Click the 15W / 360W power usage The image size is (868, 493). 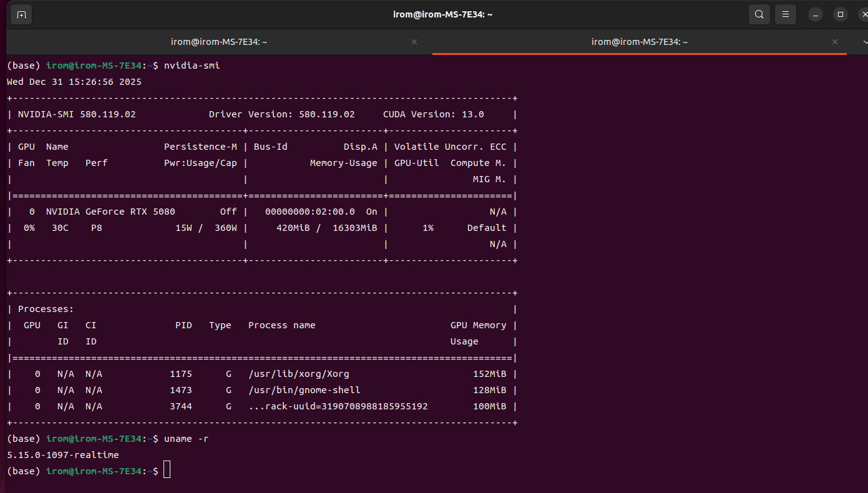[207, 228]
